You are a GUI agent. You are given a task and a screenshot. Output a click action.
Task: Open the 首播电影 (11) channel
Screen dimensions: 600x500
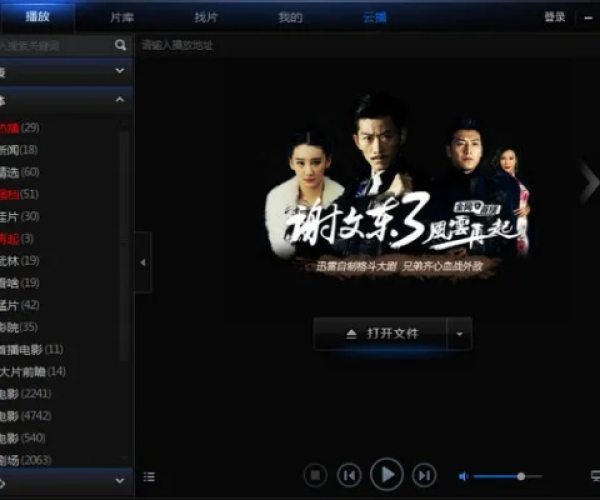click(x=31, y=350)
